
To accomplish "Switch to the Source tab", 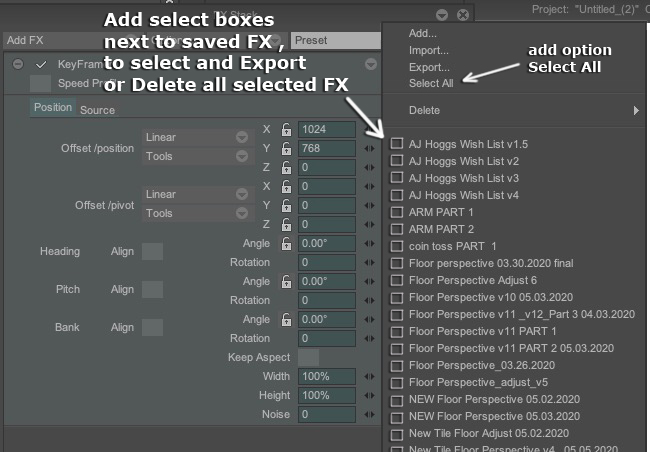I will click(97, 110).
